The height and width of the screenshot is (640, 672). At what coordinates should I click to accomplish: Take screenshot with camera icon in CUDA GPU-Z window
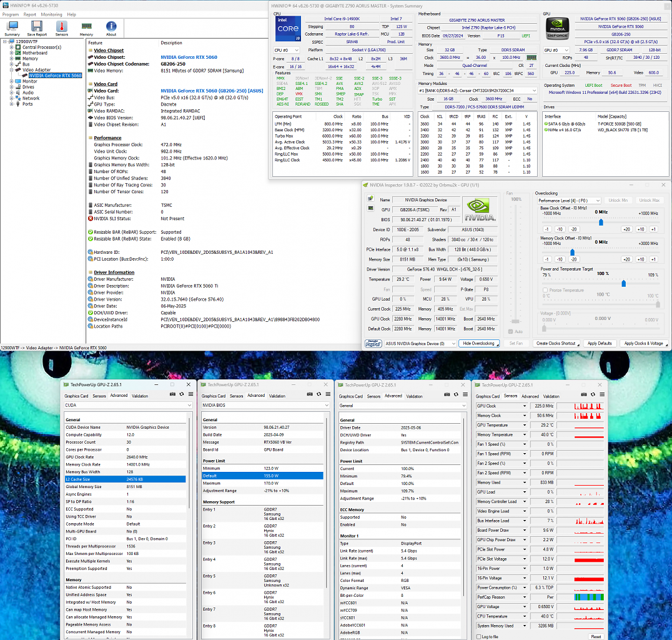pyautogui.click(x=172, y=394)
